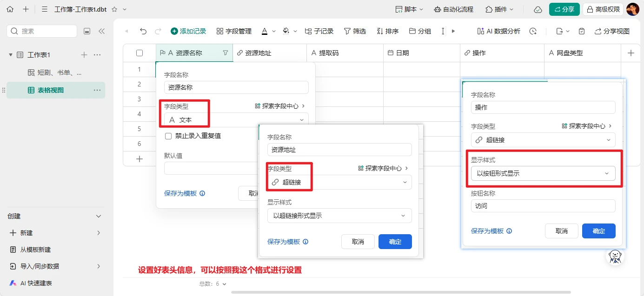
Task: Click the undo arrow in toolbar
Action: (x=143, y=31)
